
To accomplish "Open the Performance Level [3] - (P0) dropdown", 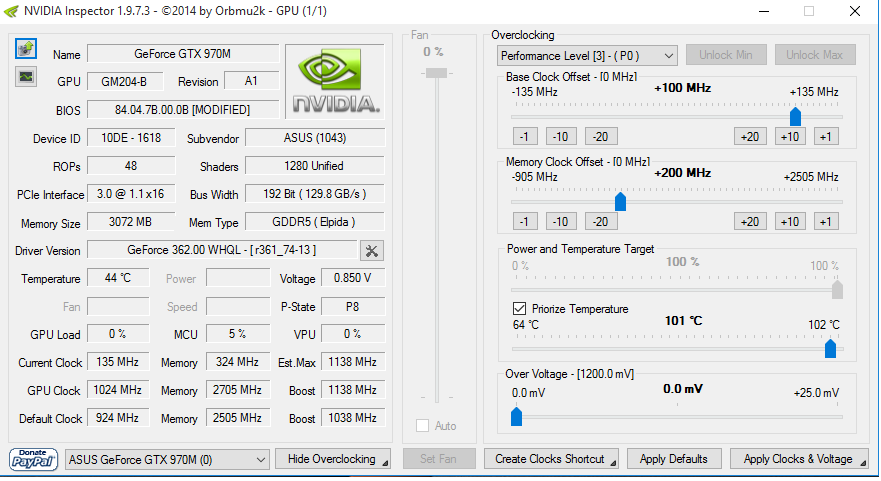I will point(587,56).
